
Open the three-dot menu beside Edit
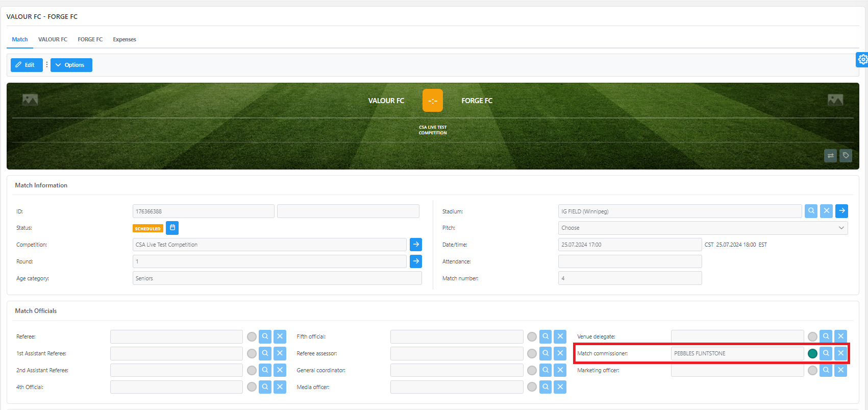47,65
